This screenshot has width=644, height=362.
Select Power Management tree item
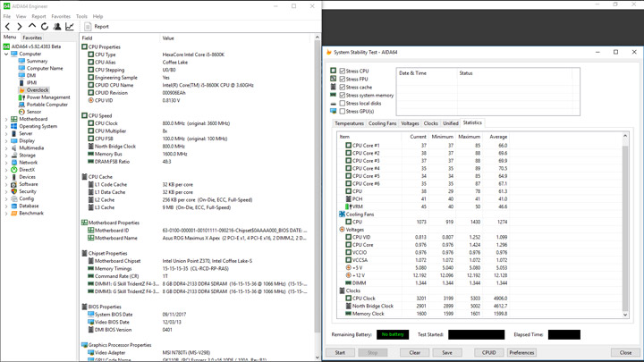click(47, 97)
